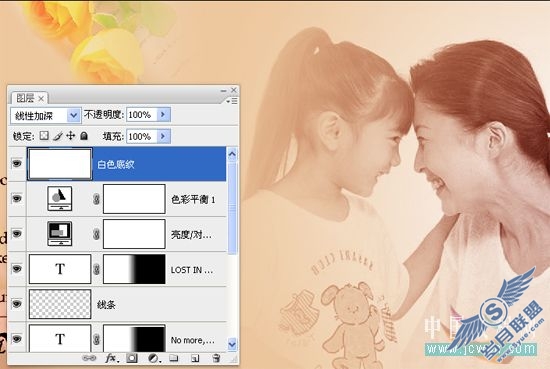Screen dimensions: 550x369
Task: Close the 图层 tab with its x
Action: [x=41, y=99]
